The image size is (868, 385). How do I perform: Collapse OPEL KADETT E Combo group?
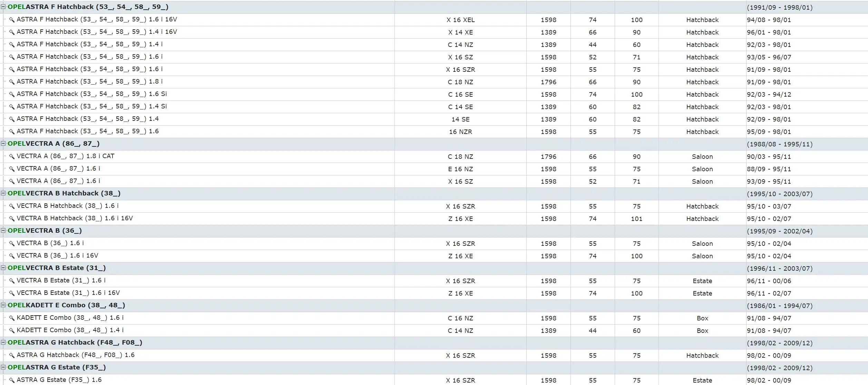3,305
